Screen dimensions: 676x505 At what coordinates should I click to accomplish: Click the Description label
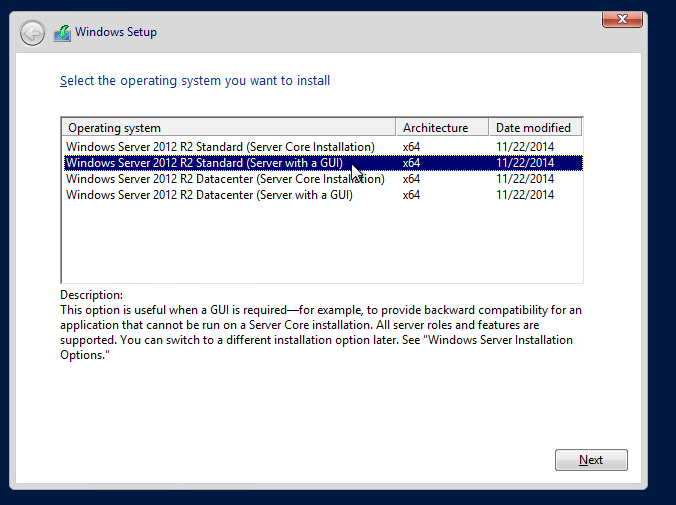[x=91, y=295]
